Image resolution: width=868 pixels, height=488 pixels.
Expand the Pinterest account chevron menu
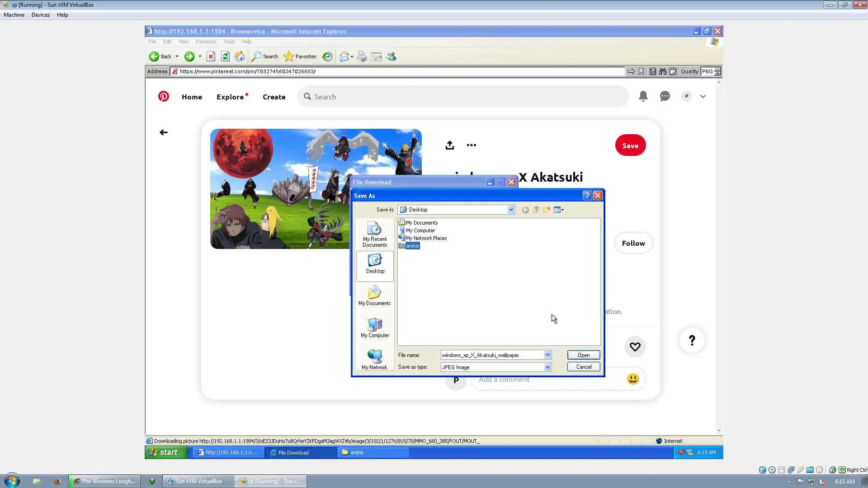[x=703, y=96]
